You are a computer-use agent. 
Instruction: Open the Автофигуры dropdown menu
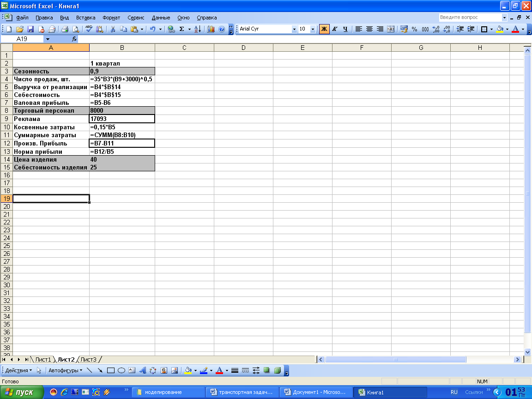coord(65,370)
